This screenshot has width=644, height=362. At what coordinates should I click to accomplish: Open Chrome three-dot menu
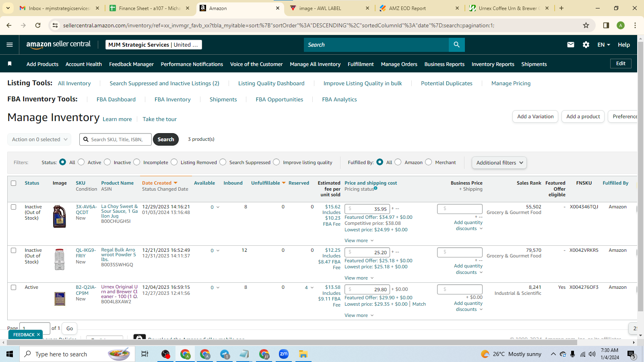635,25
